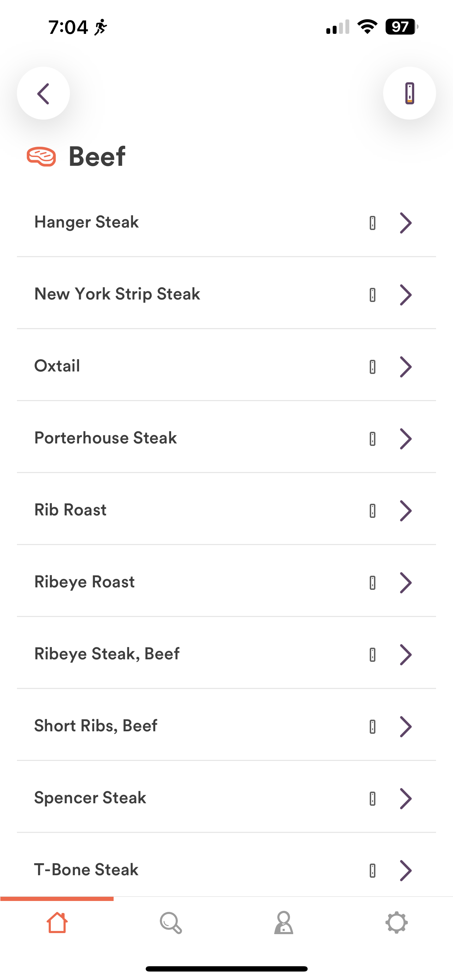Tap the back arrow button
Viewport: 453px width, 980px height.
point(43,93)
